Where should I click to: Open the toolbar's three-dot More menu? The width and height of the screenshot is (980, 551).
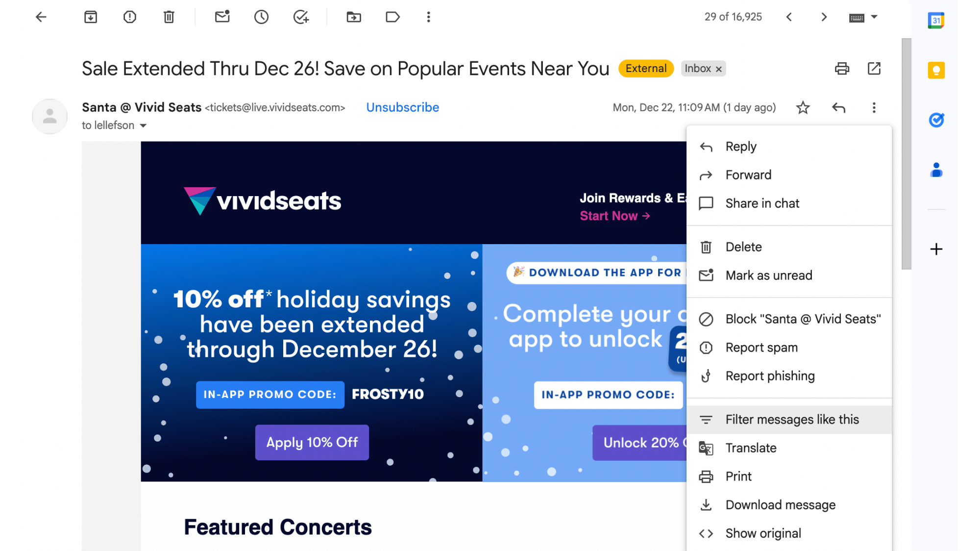click(x=429, y=17)
